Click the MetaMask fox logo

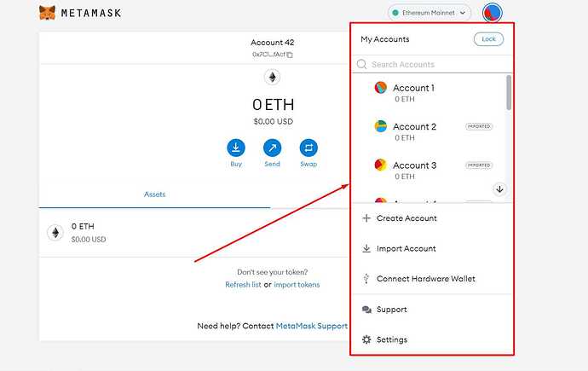point(47,13)
